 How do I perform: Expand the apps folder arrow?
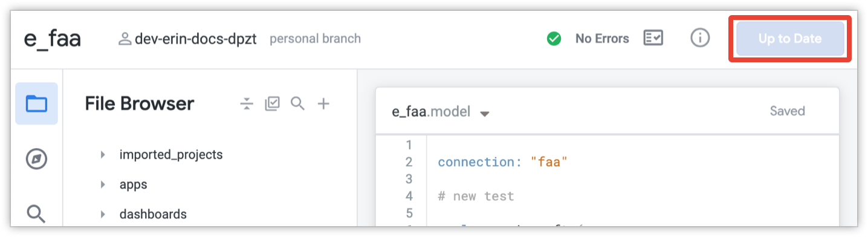tap(104, 184)
